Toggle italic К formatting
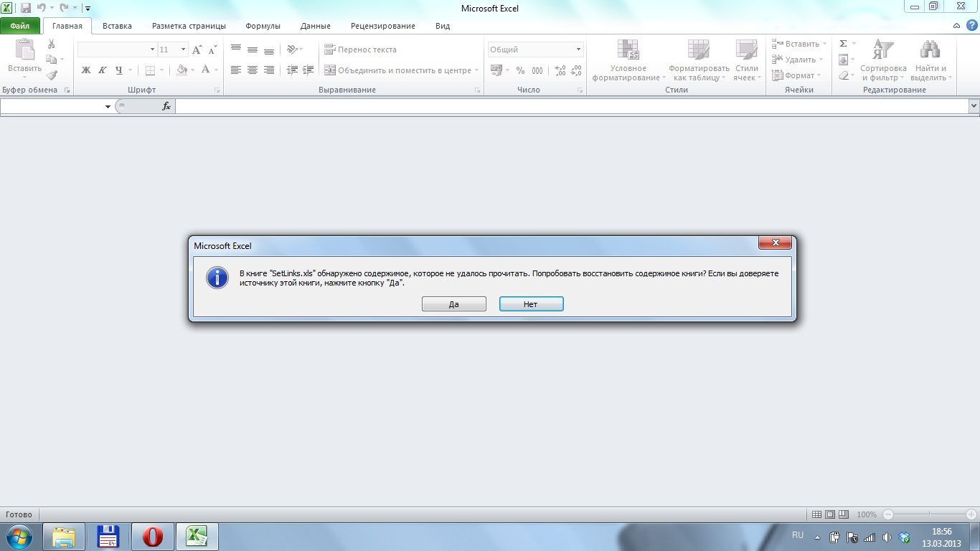This screenshot has width=980, height=551. (x=102, y=70)
